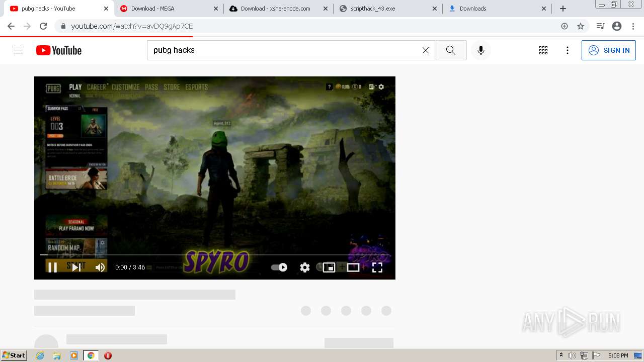Open Opera icon on taskbar
644x362 pixels.
point(108,355)
